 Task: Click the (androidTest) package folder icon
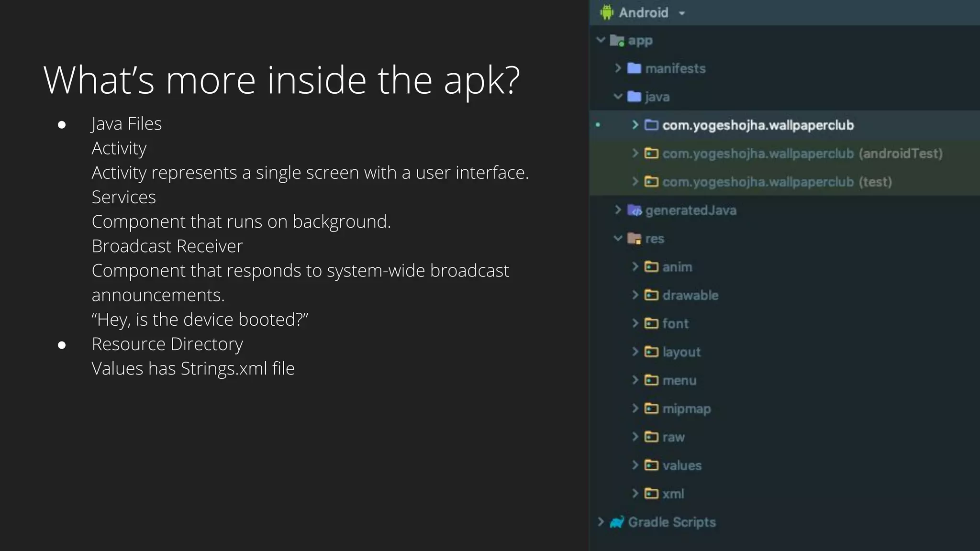coord(651,153)
